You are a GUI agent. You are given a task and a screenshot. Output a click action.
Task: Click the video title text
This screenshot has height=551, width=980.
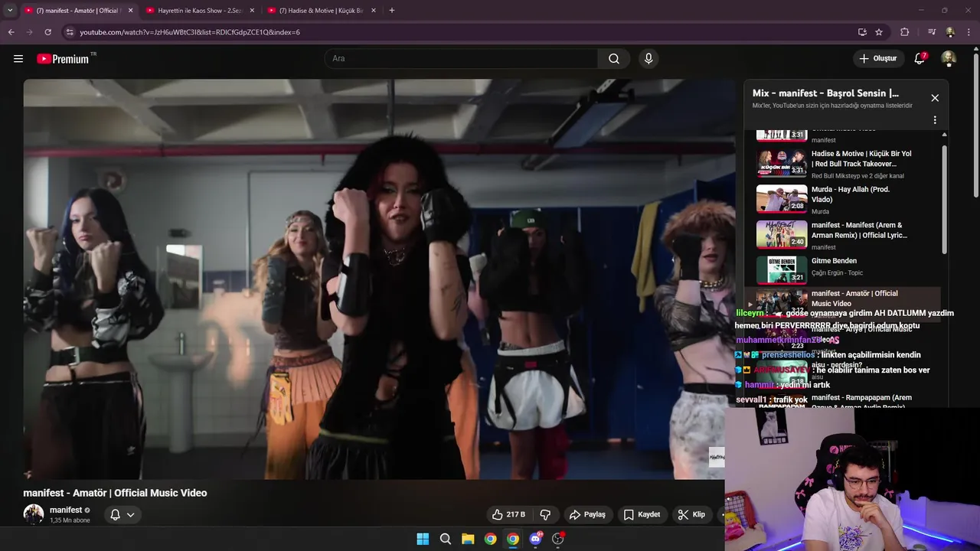115,493
